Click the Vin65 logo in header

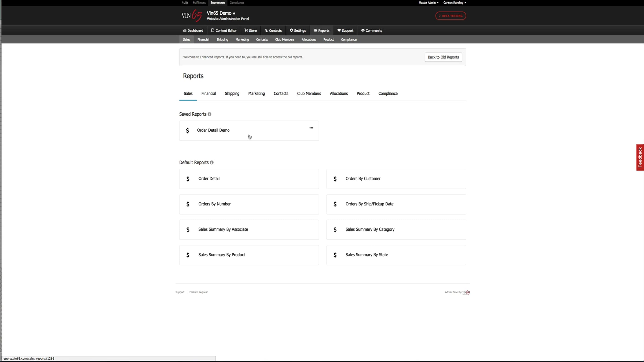point(192,16)
